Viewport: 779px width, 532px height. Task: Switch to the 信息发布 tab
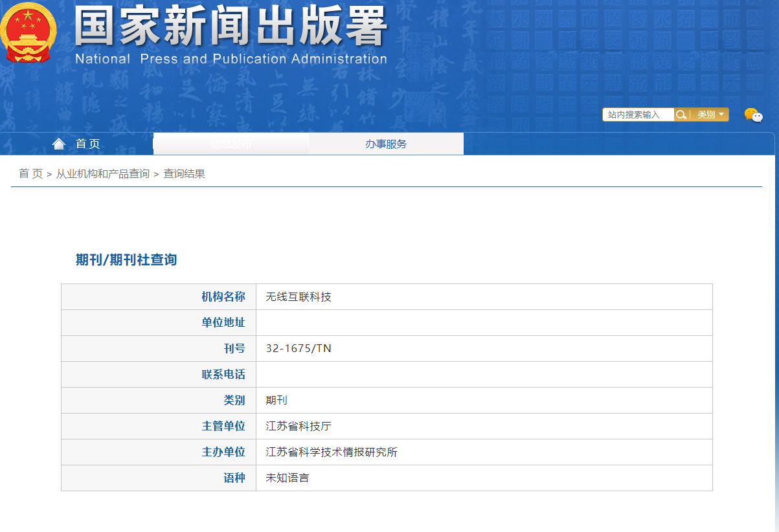point(231,144)
